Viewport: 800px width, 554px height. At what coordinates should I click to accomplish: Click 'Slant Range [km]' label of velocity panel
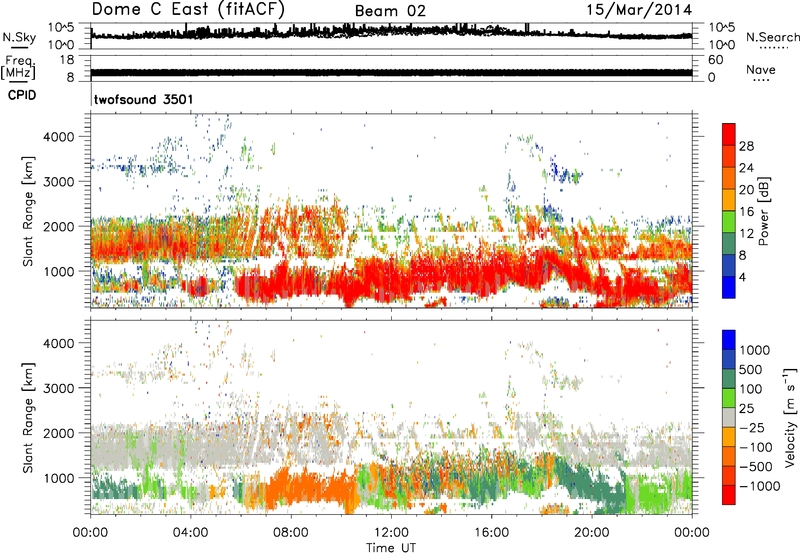(x=28, y=418)
